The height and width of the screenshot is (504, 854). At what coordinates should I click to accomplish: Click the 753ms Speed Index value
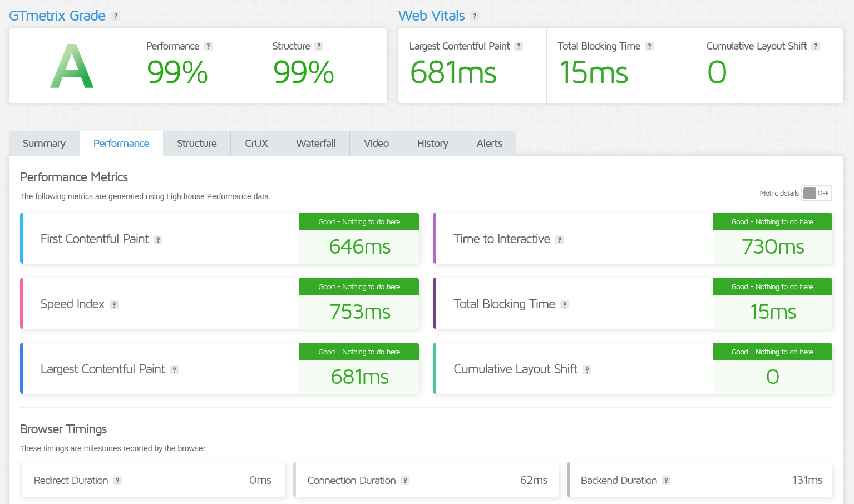(359, 312)
